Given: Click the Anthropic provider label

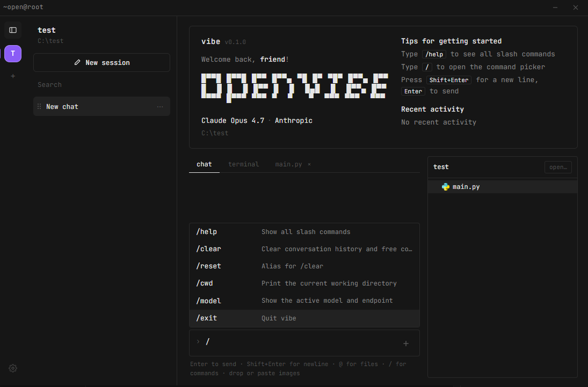Looking at the screenshot, I should [294, 120].
